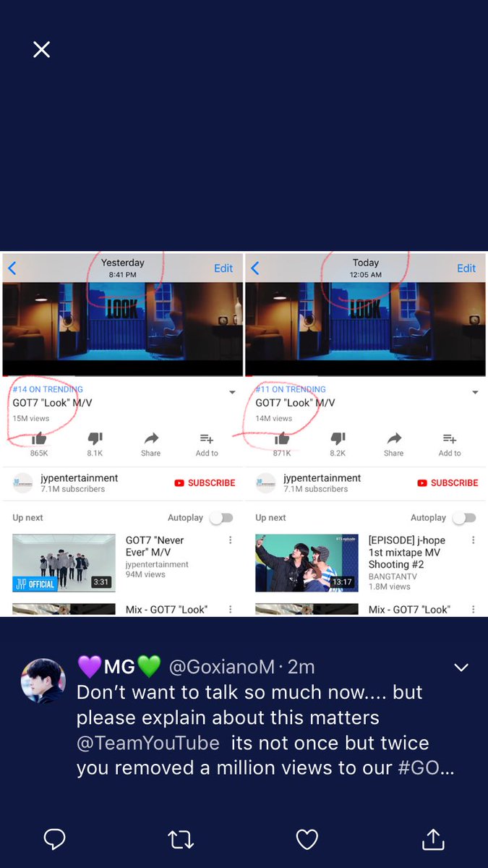
Task: Tap the back arrow in the Today screenshot
Action: click(254, 268)
